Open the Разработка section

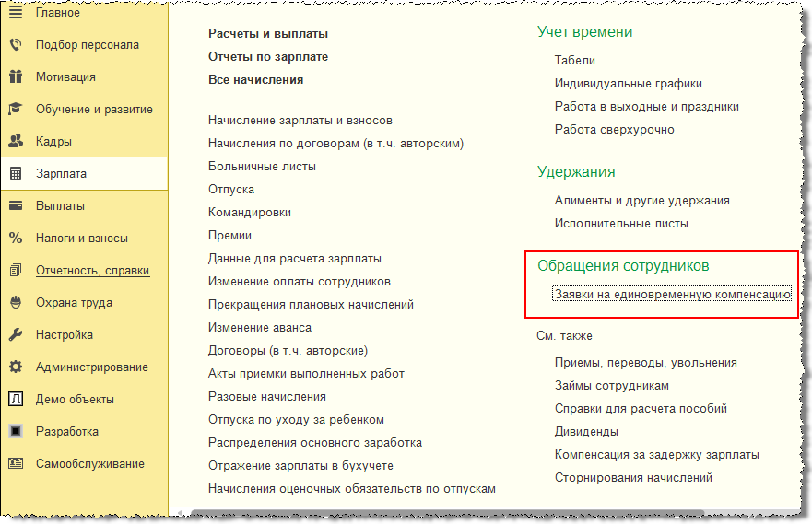[66, 431]
